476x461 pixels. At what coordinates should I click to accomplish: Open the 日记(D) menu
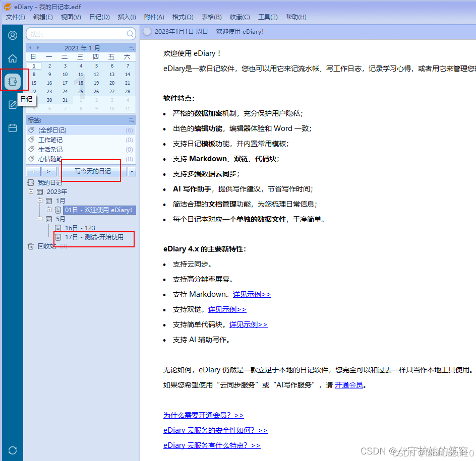[99, 17]
